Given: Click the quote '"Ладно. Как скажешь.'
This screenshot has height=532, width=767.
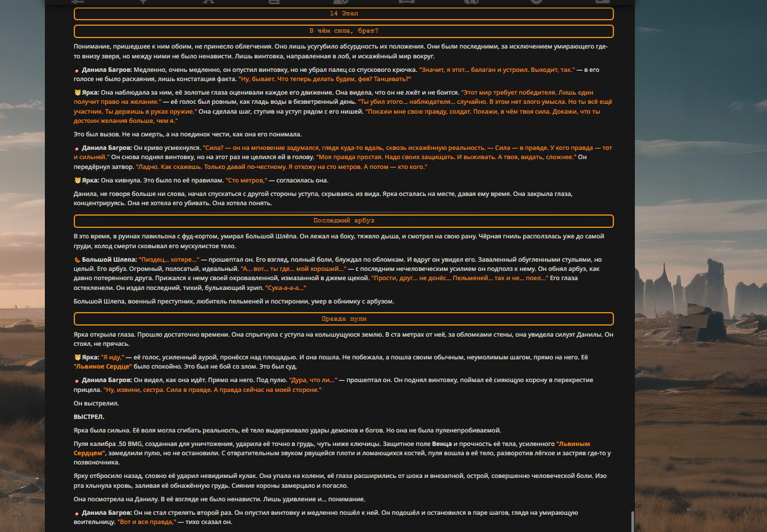Looking at the screenshot, I should coord(281,166).
